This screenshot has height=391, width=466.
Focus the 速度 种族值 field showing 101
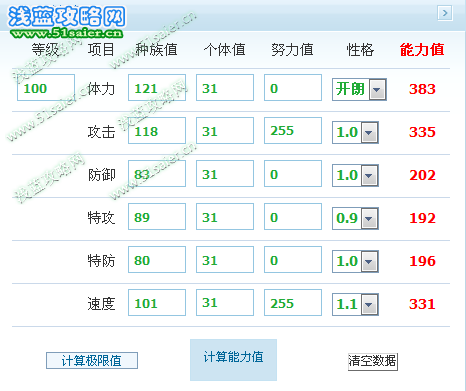157,303
